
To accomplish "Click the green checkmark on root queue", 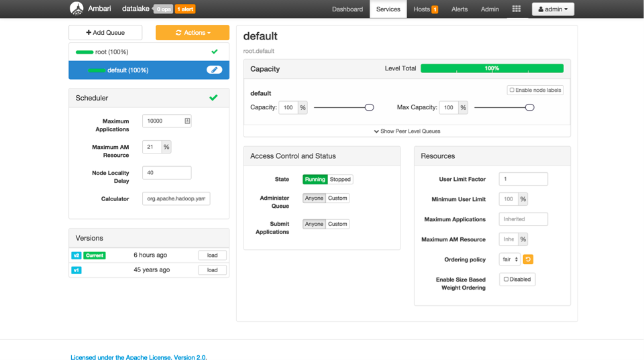I will [215, 52].
